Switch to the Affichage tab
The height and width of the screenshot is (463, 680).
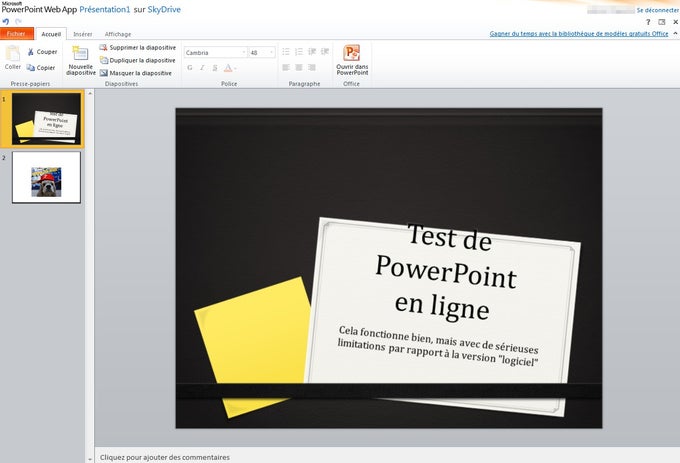pos(118,34)
